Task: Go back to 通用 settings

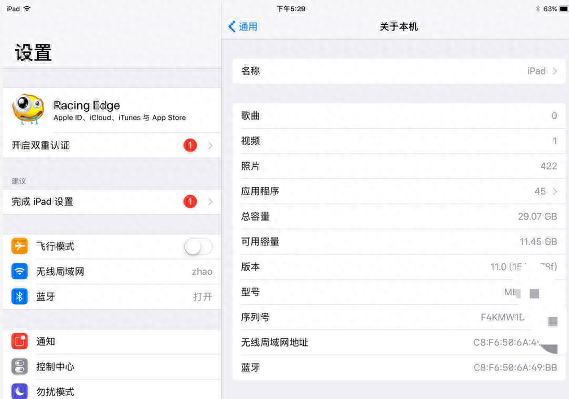Action: click(x=243, y=26)
